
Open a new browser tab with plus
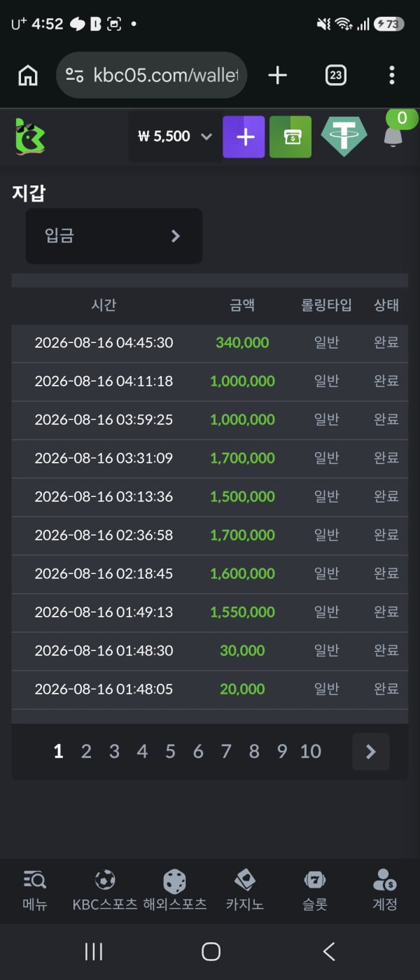click(278, 75)
